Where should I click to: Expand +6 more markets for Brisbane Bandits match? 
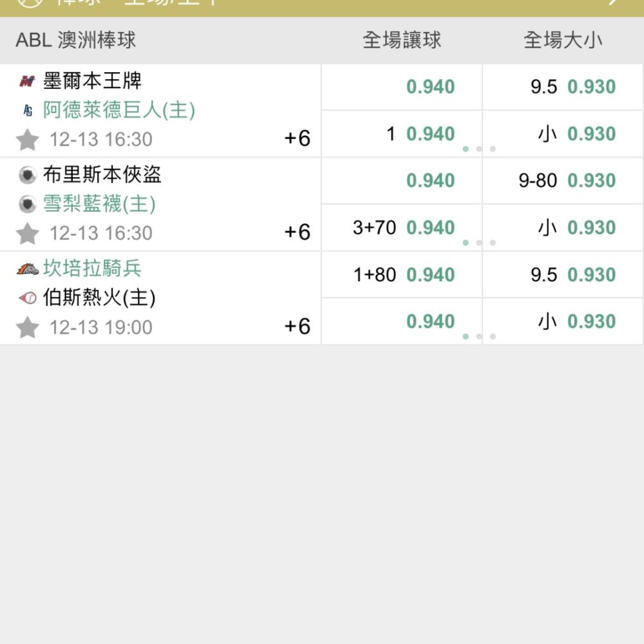tap(298, 232)
